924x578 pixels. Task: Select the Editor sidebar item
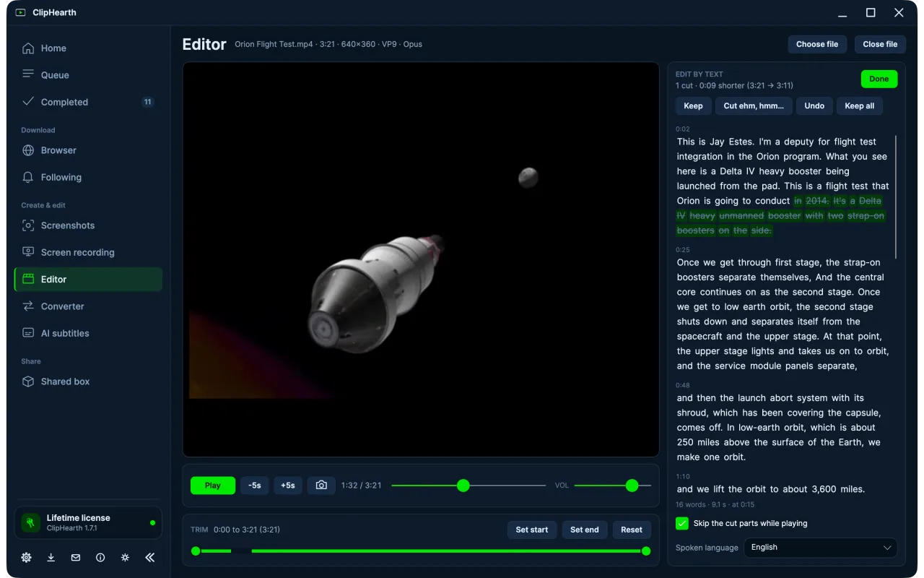click(88, 280)
